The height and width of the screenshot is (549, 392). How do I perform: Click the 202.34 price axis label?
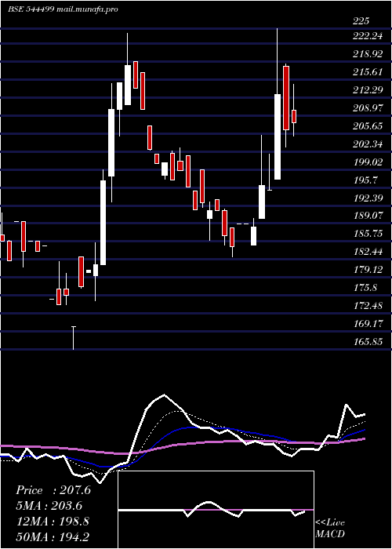click(367, 144)
